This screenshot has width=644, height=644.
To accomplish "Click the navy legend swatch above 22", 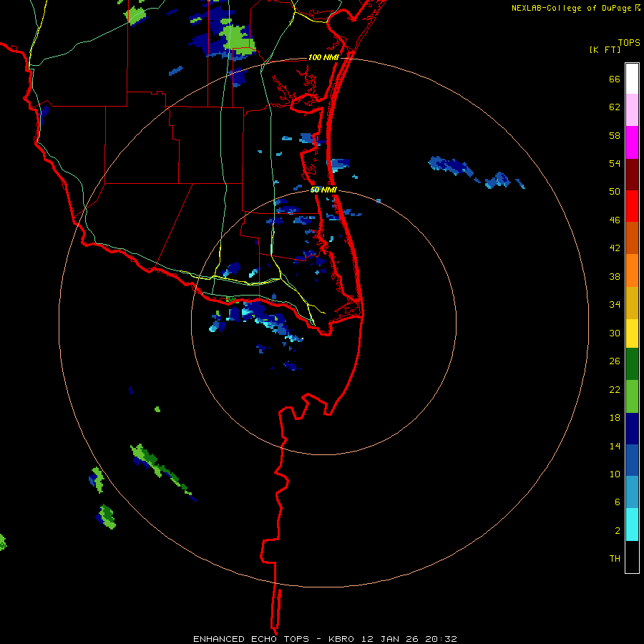I will click(x=632, y=429).
